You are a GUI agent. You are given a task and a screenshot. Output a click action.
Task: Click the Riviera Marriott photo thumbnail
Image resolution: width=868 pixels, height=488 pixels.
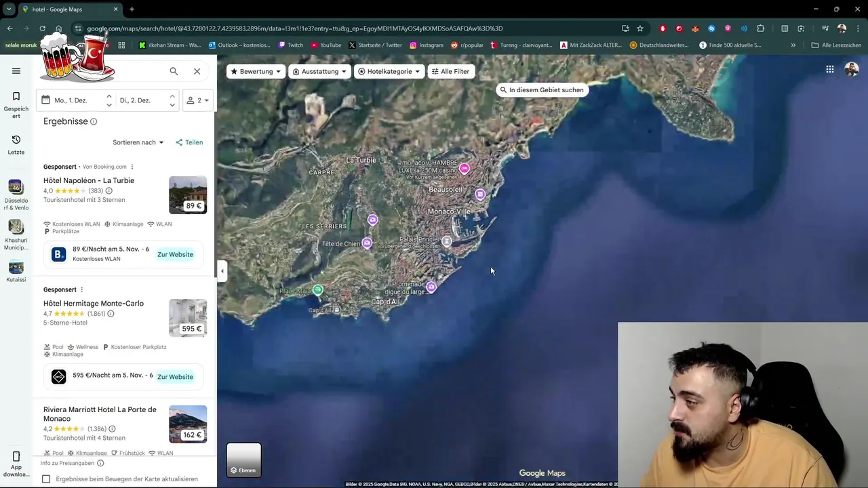(x=188, y=424)
